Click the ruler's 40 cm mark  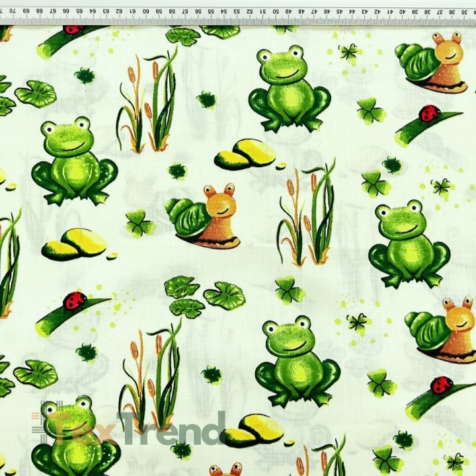pos(402,12)
